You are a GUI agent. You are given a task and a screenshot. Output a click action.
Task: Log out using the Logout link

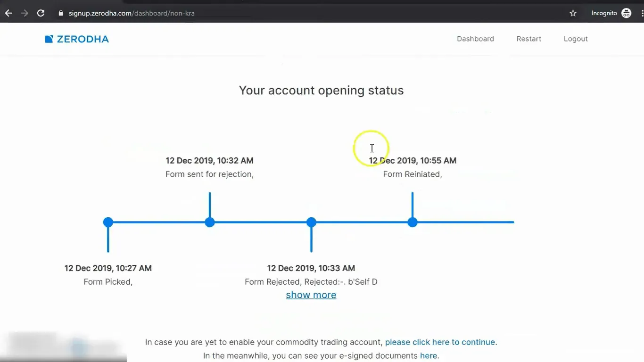coord(576,39)
